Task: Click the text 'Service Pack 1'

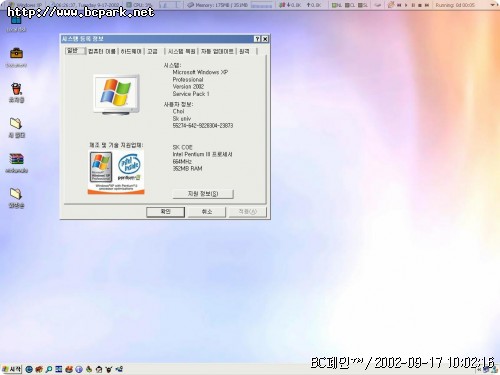Action: click(191, 94)
